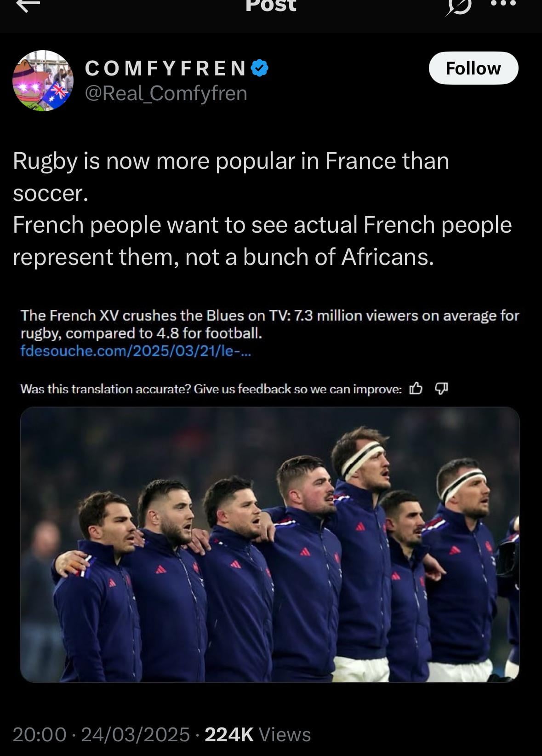The width and height of the screenshot is (542, 756).
Task: Give thumbs down translation feedback
Action: pos(441,389)
